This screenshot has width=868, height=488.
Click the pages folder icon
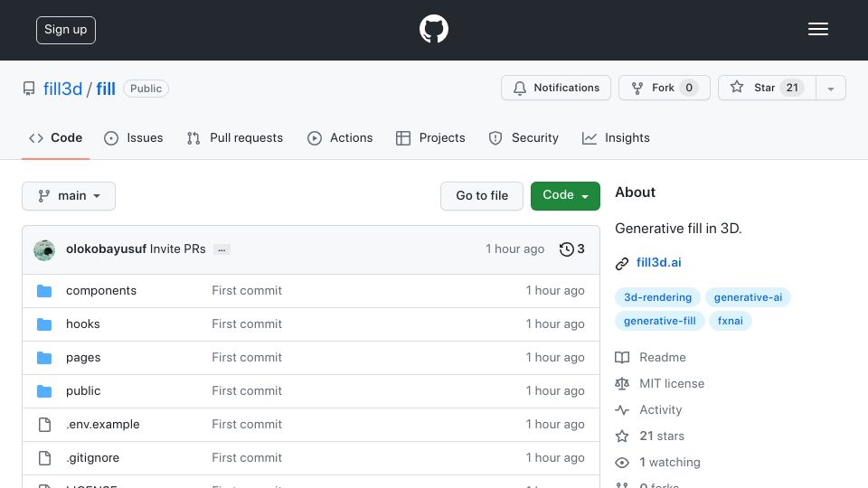click(x=44, y=358)
